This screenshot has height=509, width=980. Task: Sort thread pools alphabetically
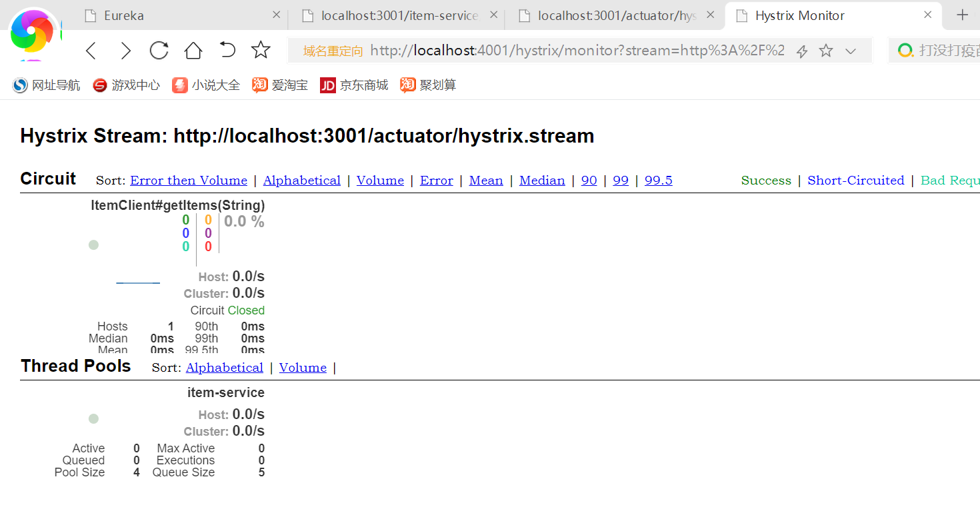(225, 367)
